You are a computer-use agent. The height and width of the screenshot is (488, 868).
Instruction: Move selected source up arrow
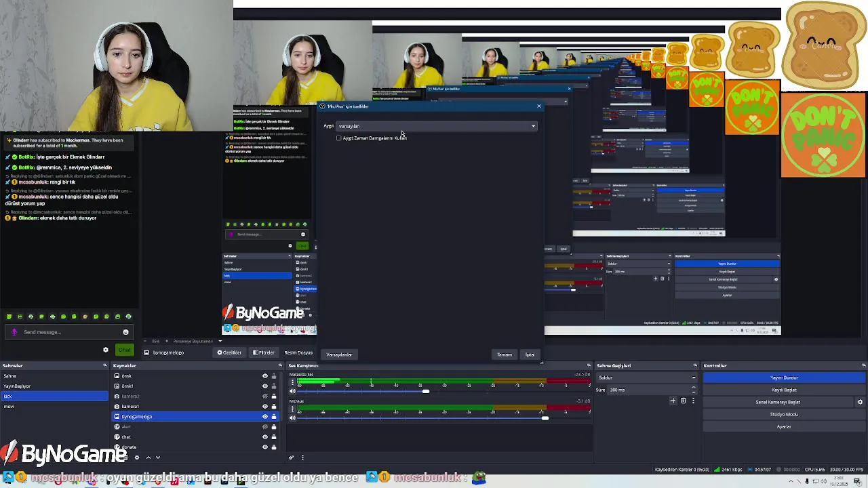click(x=149, y=457)
